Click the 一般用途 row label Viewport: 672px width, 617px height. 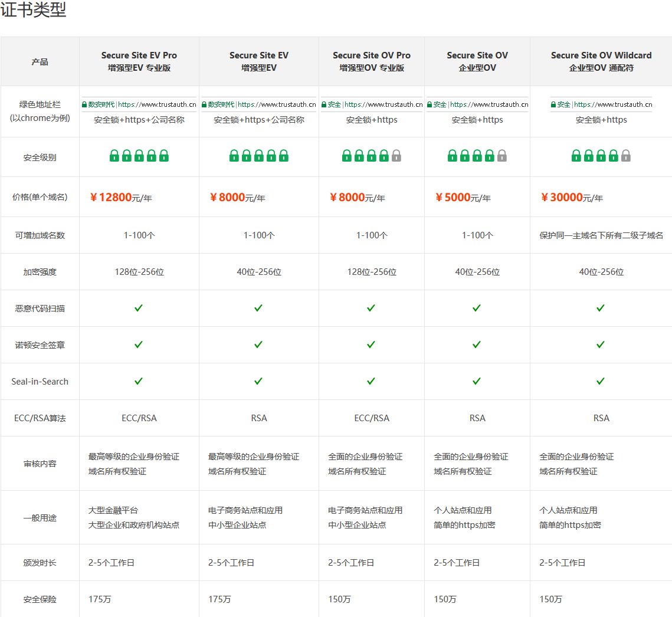click(x=40, y=517)
